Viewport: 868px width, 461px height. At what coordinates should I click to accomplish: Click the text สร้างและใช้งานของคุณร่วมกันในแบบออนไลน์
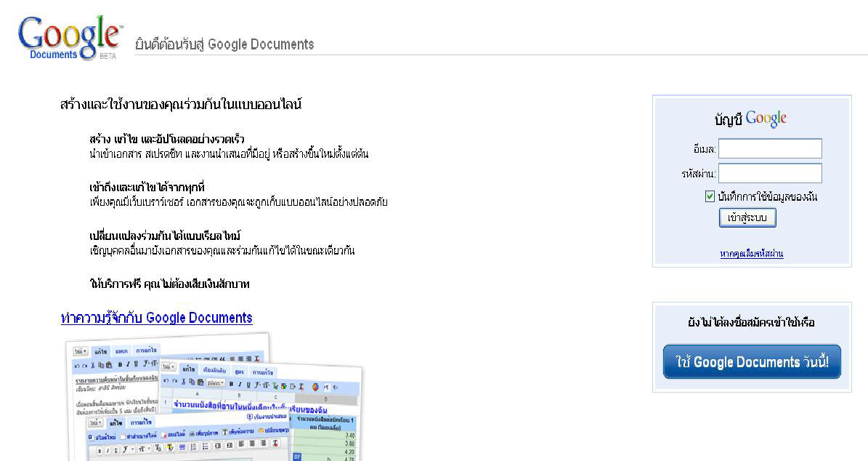point(180,104)
